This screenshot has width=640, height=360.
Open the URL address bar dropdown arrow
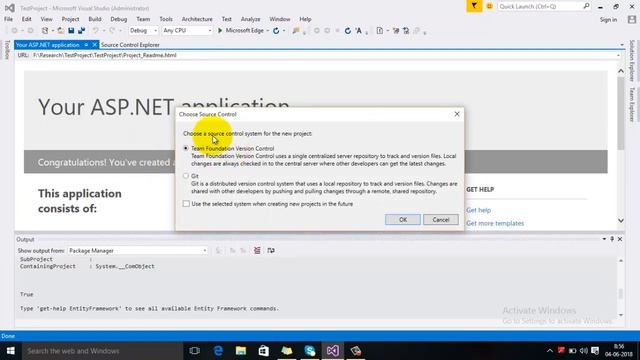coord(618,55)
